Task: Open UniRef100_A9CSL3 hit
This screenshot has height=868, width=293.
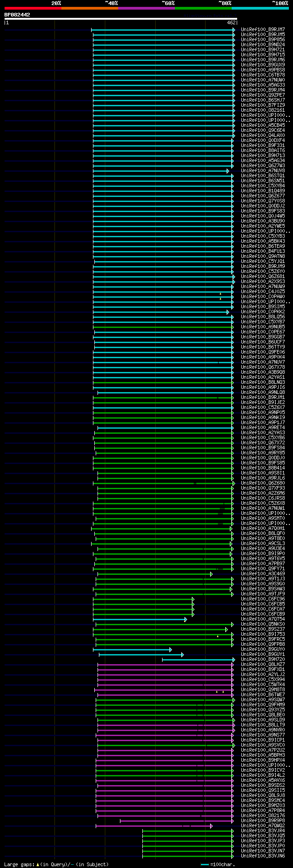Action: tap(263, 544)
